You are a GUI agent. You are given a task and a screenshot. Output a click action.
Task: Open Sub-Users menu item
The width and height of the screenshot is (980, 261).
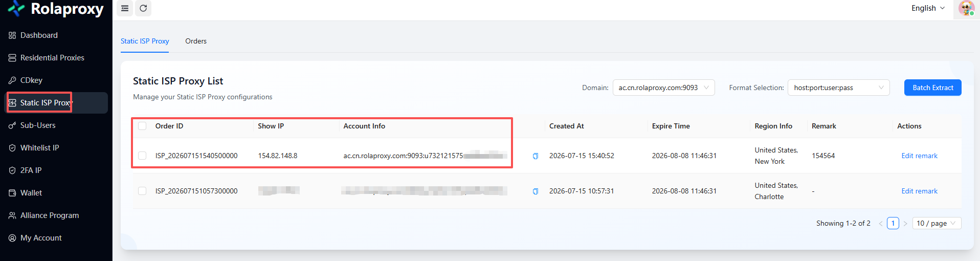[56, 125]
